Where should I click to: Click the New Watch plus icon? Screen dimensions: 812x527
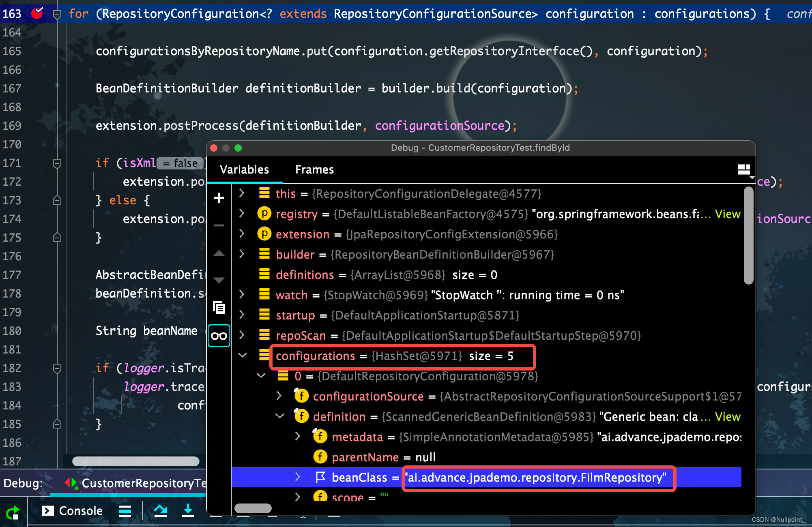[219, 198]
